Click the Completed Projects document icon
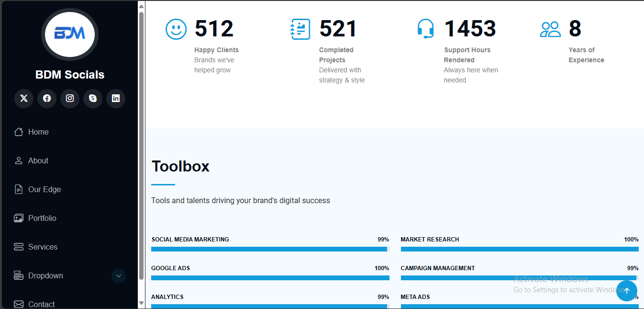Viewport: 644px width, 309px height. coord(300,29)
